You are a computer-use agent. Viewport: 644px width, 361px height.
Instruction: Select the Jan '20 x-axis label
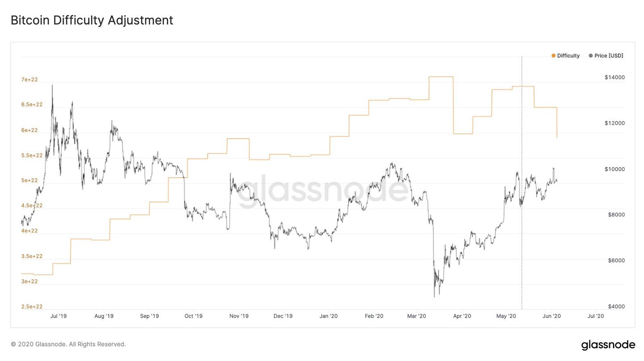click(328, 316)
